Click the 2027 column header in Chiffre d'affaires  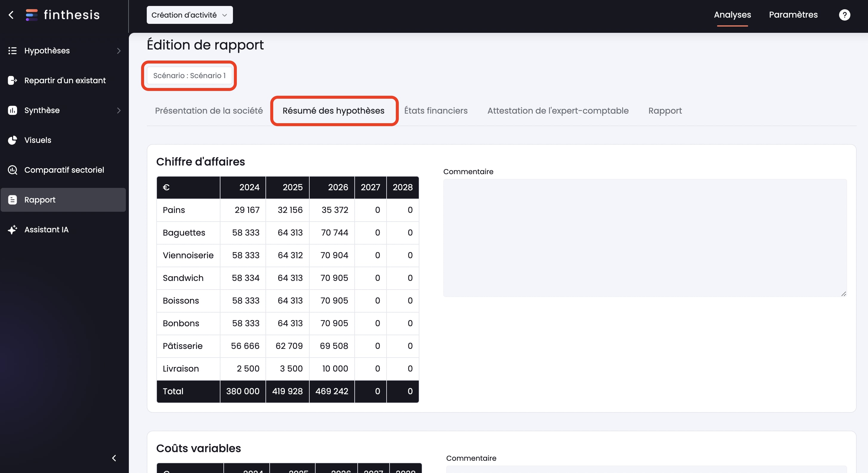pyautogui.click(x=370, y=187)
